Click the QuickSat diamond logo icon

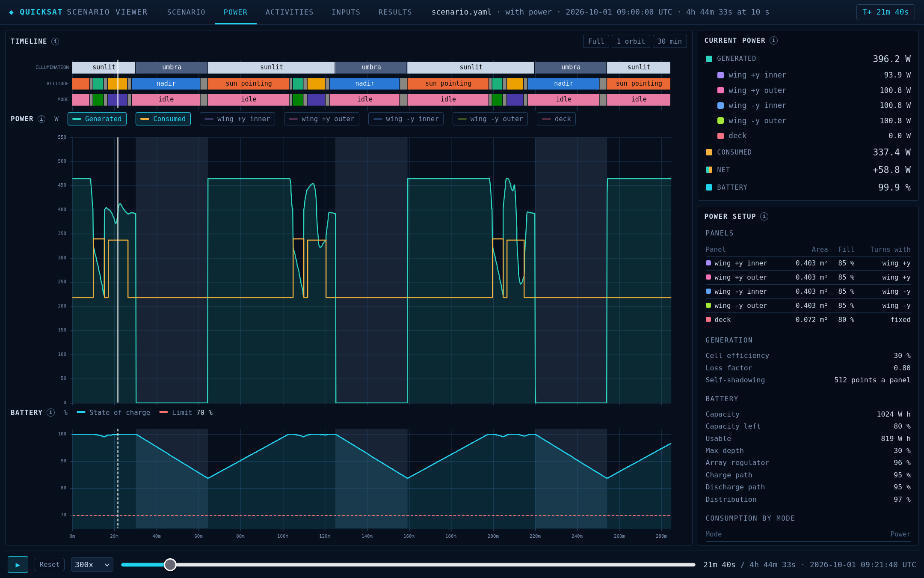[12, 12]
